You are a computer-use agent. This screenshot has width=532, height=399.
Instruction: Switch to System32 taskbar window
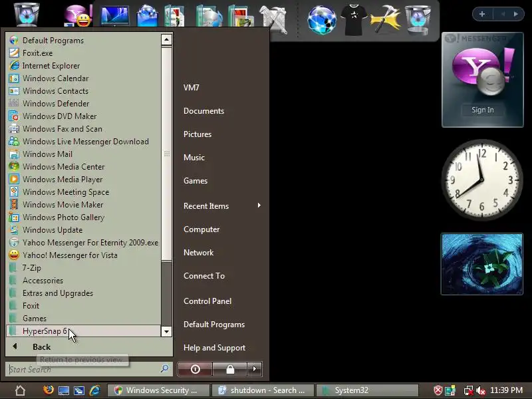367,390
